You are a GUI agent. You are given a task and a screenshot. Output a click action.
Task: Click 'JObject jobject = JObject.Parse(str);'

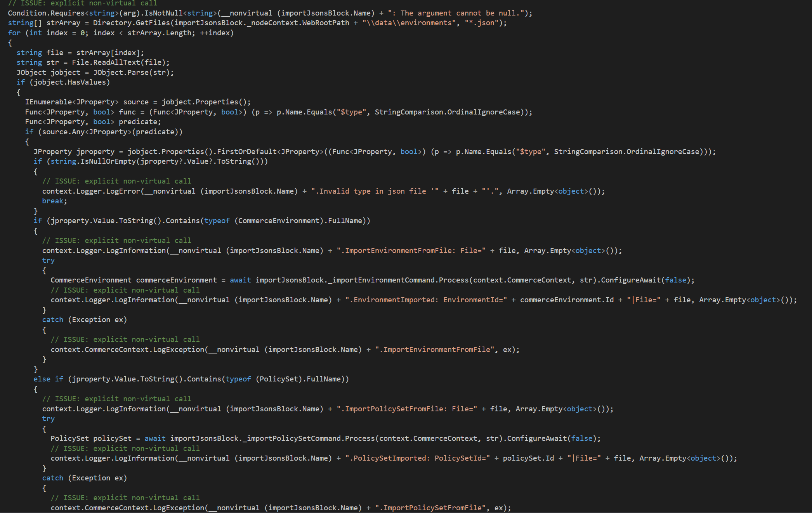point(95,73)
